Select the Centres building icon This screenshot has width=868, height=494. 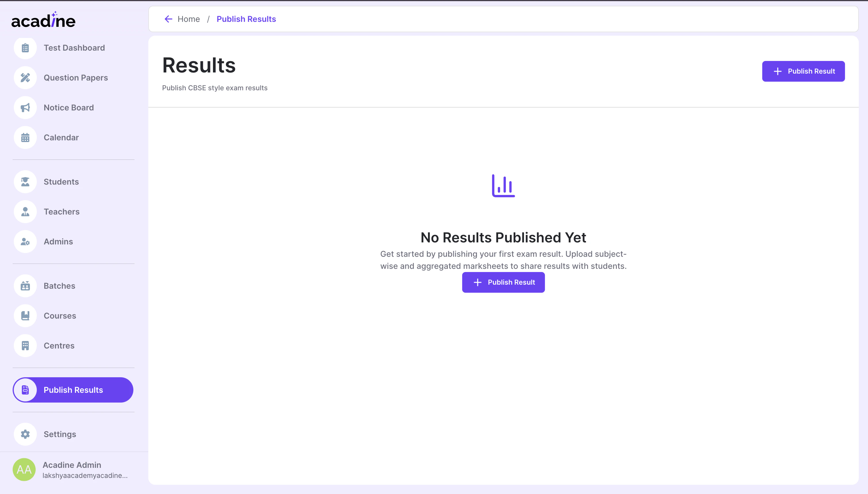tap(25, 345)
